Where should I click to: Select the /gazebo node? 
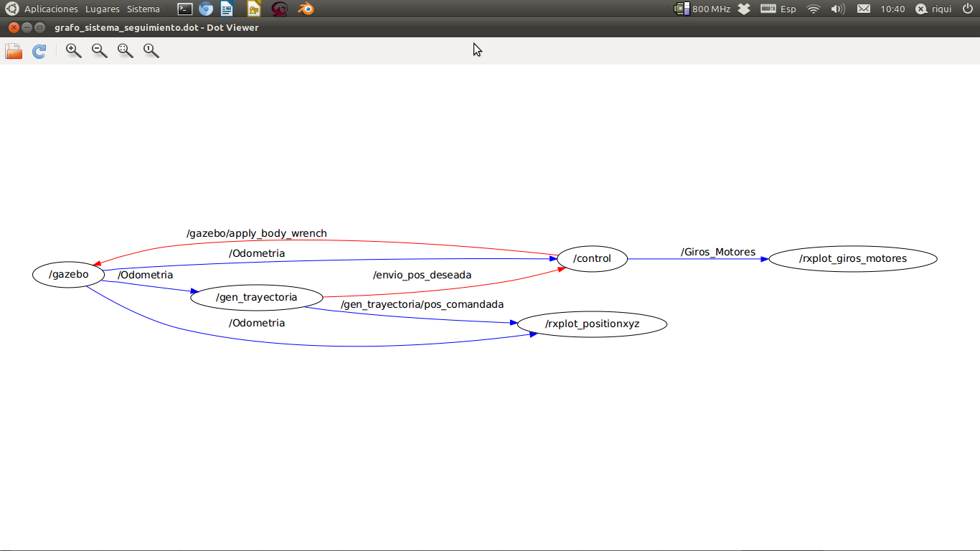[69, 274]
